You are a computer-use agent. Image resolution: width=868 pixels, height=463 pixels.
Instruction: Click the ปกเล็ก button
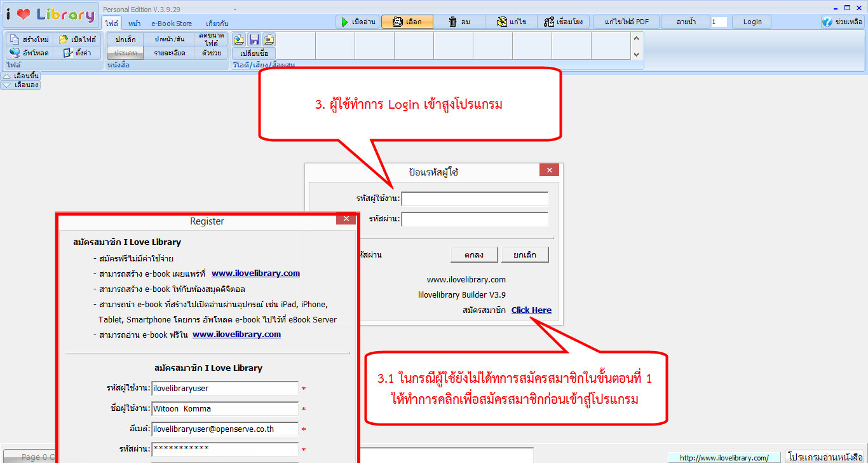(x=125, y=39)
